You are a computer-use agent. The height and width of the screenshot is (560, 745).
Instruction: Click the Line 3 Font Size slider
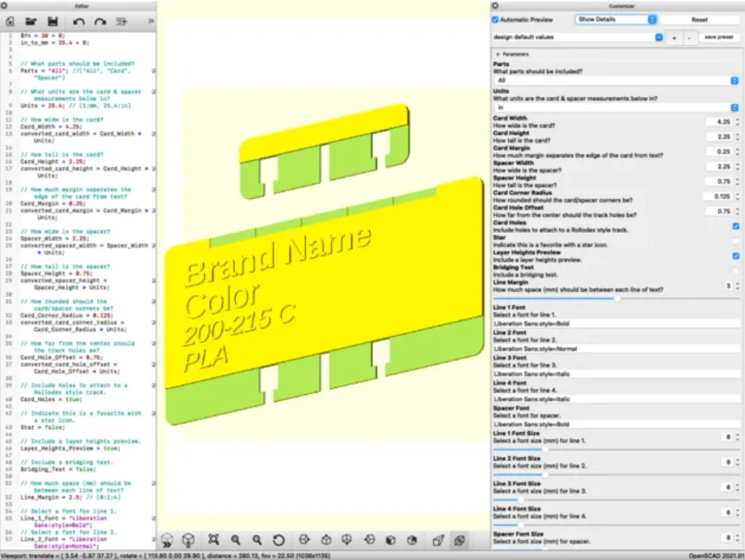[616, 500]
